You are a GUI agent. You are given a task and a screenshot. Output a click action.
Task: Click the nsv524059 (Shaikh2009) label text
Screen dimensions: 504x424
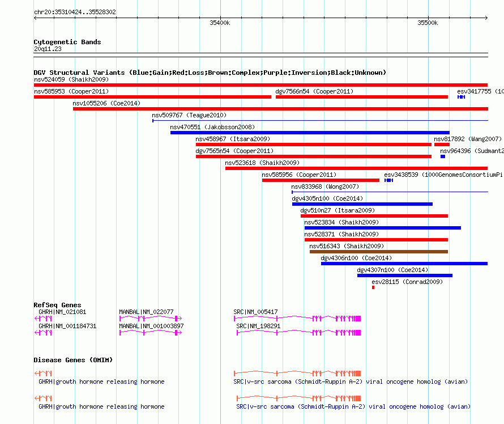point(71,79)
